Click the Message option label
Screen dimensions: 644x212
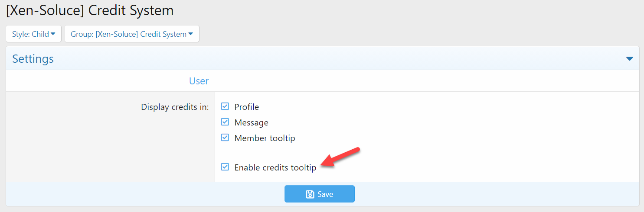coord(251,123)
